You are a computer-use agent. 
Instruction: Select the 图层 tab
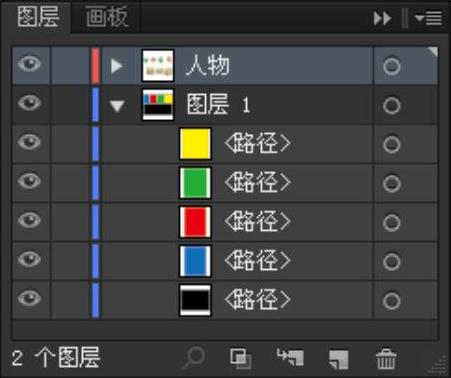(38, 17)
